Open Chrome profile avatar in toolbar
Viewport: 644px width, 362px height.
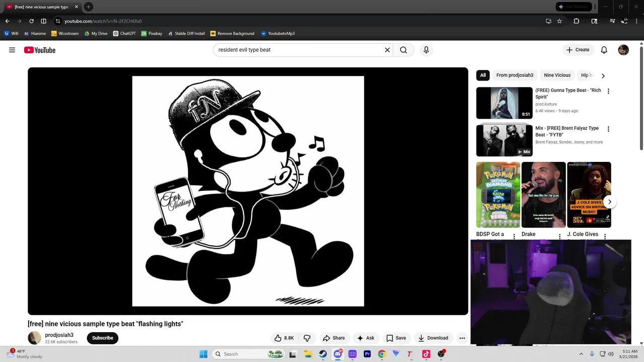(x=624, y=21)
